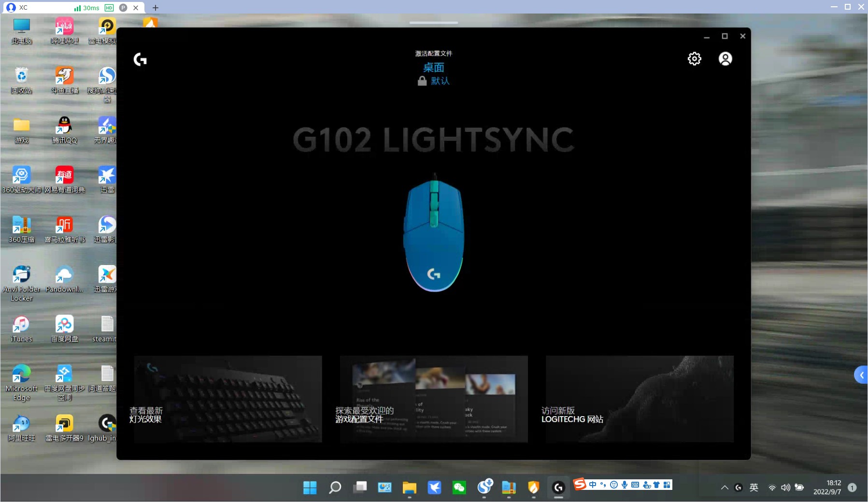Open 360驱动大师 desktop shortcut

22,180
